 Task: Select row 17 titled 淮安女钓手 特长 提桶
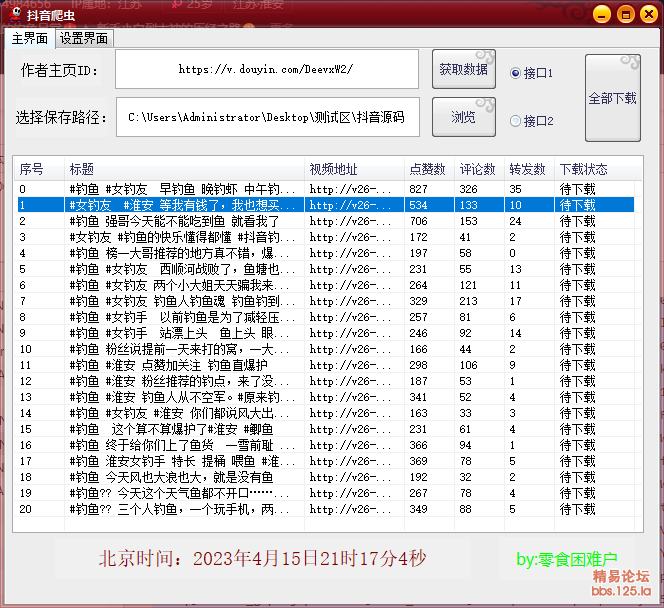pyautogui.click(x=326, y=461)
